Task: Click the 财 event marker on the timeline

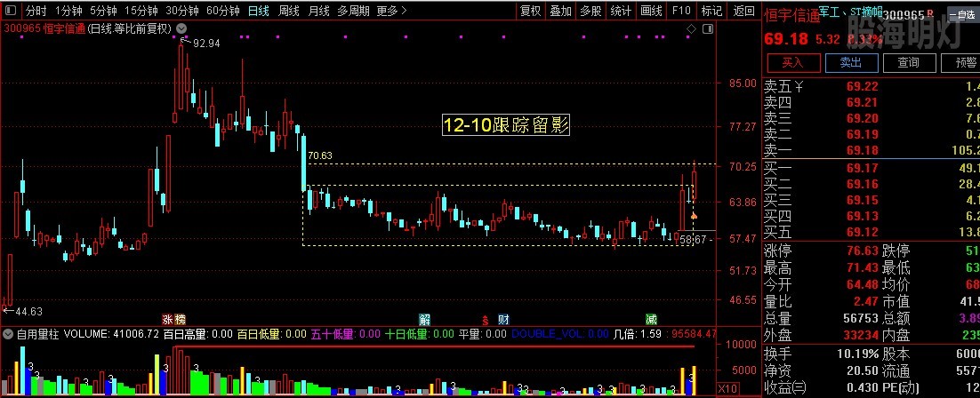Action: pyautogui.click(x=503, y=319)
